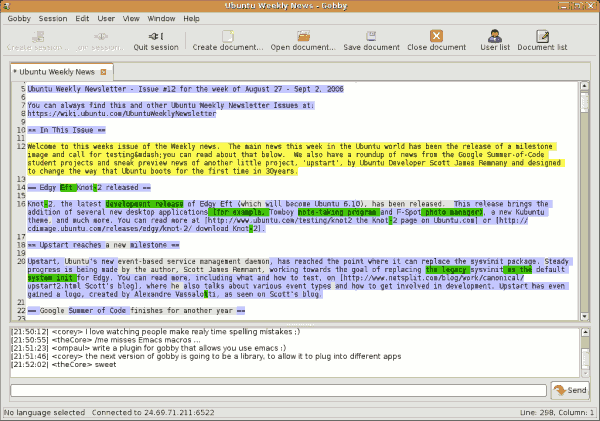This screenshot has height=421, width=600.
Task: Open the Gobby menu
Action: (x=18, y=19)
